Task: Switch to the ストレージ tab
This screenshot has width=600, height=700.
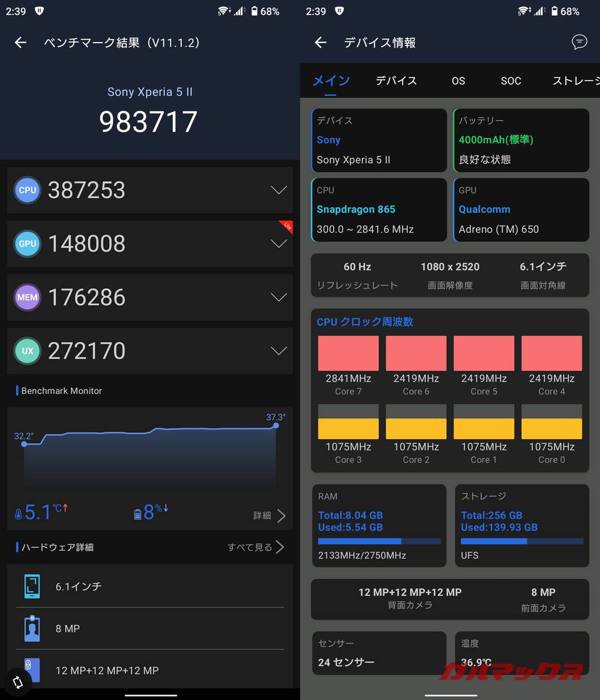Action: tap(576, 81)
